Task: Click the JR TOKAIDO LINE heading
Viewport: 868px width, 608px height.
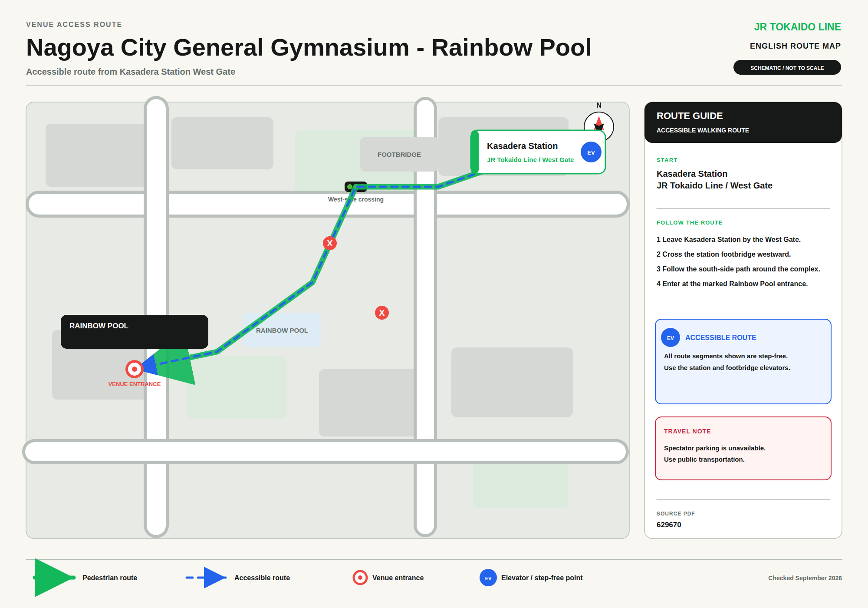Action: tap(797, 27)
